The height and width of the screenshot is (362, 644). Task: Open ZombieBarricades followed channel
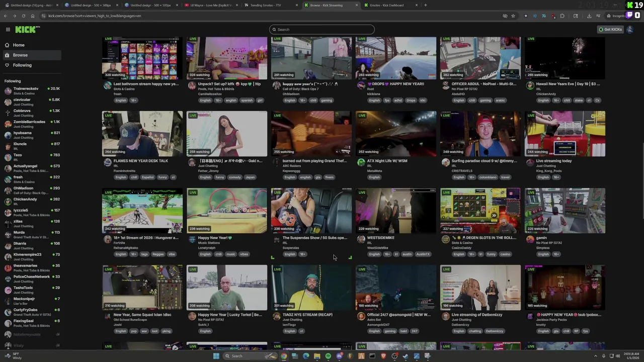point(31,124)
